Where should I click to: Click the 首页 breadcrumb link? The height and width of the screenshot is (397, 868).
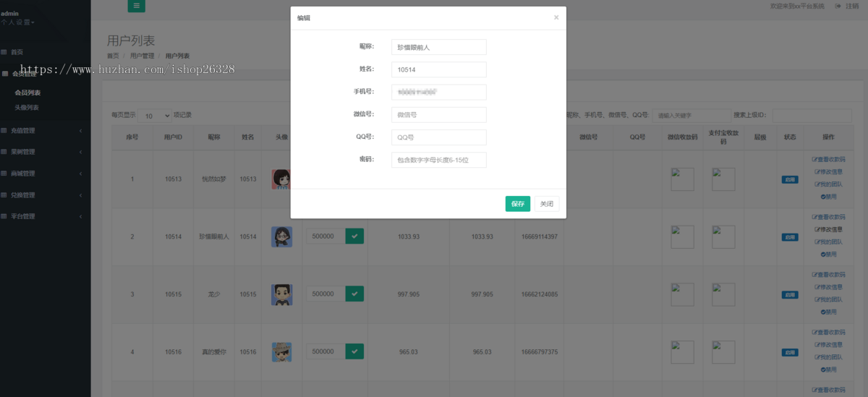[113, 56]
